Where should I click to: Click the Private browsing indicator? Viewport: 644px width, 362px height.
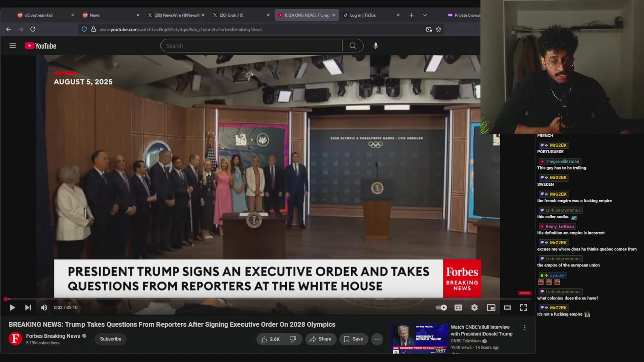(464, 15)
